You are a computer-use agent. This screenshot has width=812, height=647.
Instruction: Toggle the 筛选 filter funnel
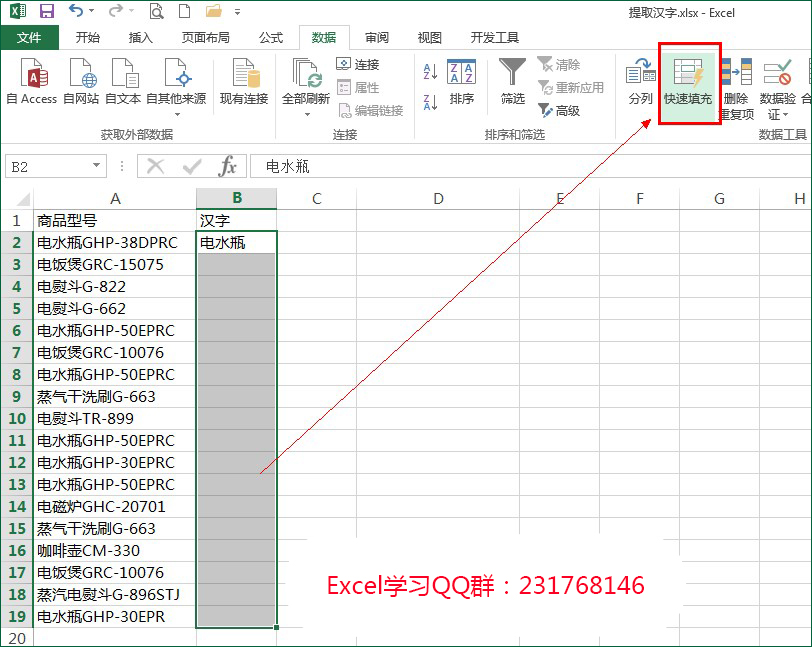tap(512, 81)
